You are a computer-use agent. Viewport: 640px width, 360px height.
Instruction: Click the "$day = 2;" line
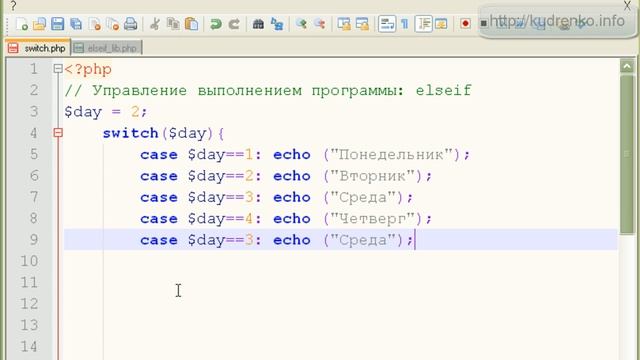106,111
